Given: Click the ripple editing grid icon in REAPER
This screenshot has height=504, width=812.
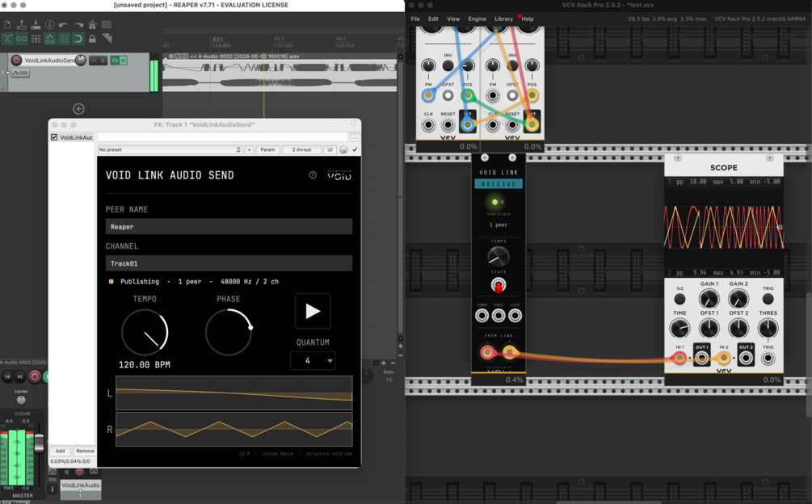Looking at the screenshot, I should (x=36, y=39).
